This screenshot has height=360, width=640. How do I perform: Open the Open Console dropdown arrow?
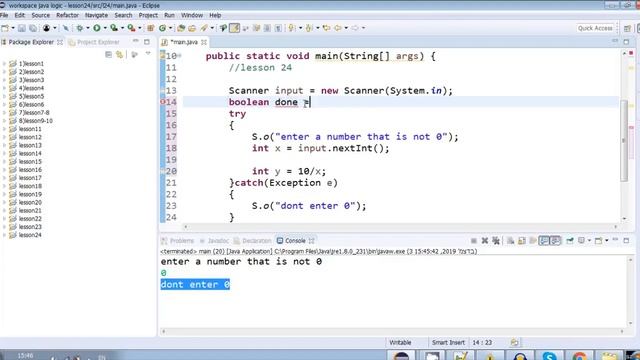click(x=607, y=240)
